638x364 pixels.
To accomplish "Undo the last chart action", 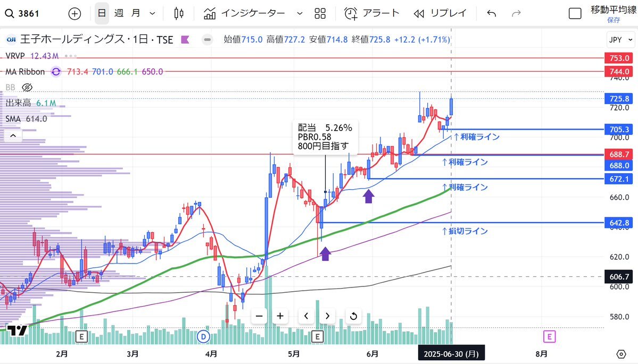I will pos(492,13).
